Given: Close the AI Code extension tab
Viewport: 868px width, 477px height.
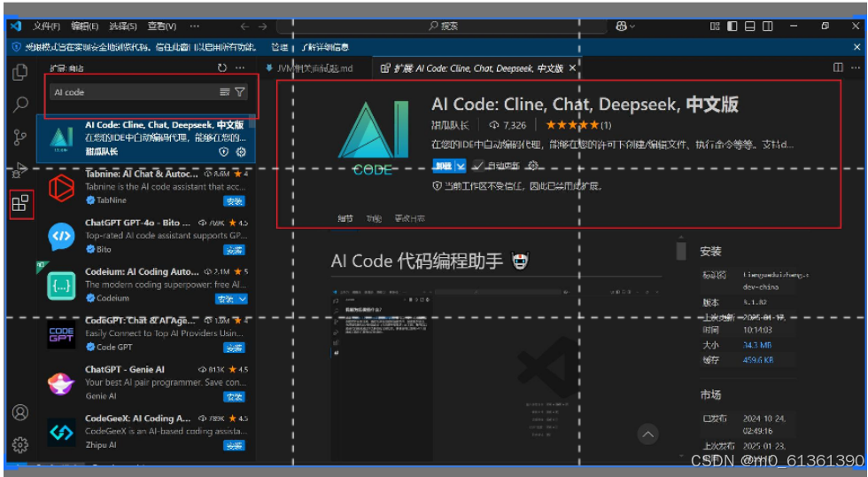Looking at the screenshot, I should coord(572,67).
